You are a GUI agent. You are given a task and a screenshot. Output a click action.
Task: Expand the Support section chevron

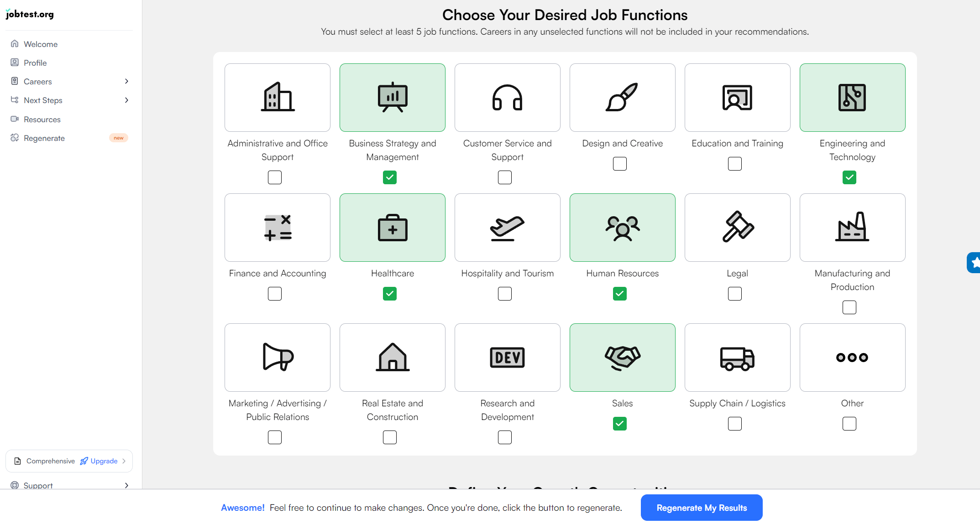pos(126,485)
